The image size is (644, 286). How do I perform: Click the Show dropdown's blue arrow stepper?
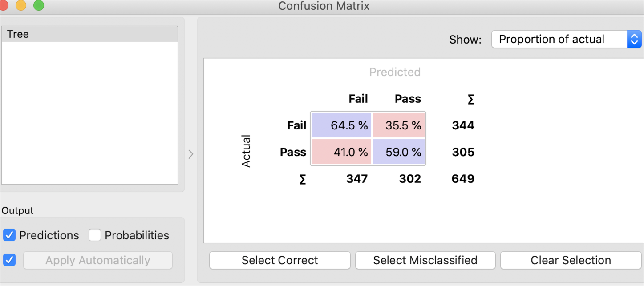(634, 40)
